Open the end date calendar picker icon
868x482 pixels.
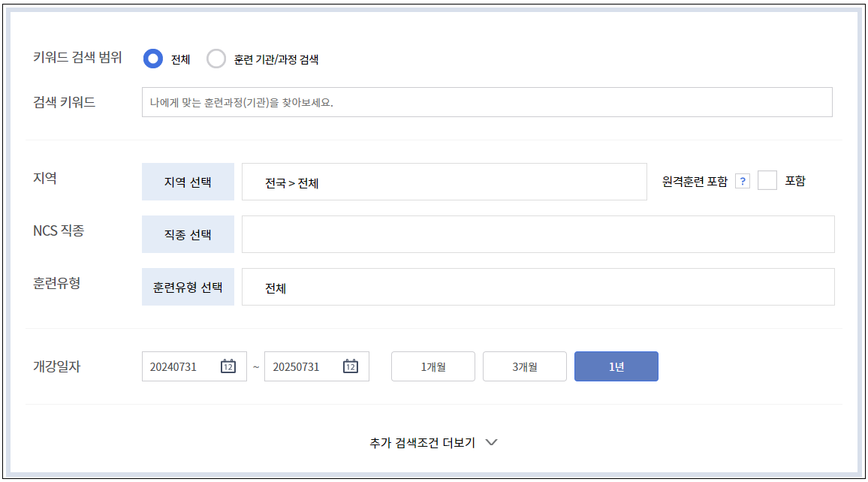click(x=350, y=366)
